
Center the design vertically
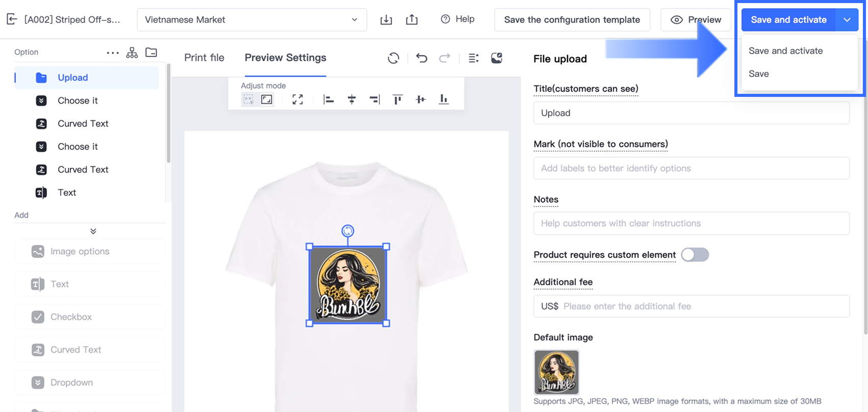[421, 99]
